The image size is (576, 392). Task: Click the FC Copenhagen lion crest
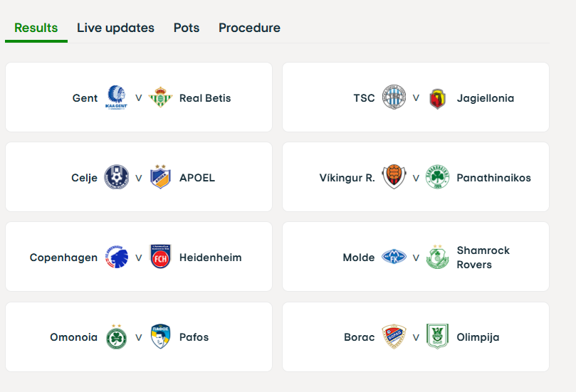tap(117, 257)
